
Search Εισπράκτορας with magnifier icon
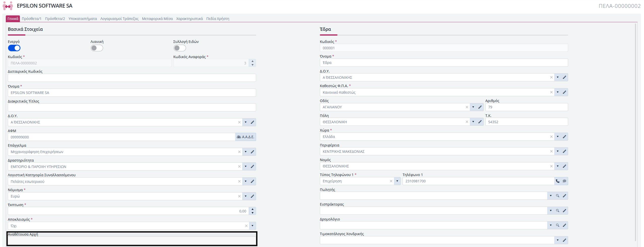coord(558,211)
